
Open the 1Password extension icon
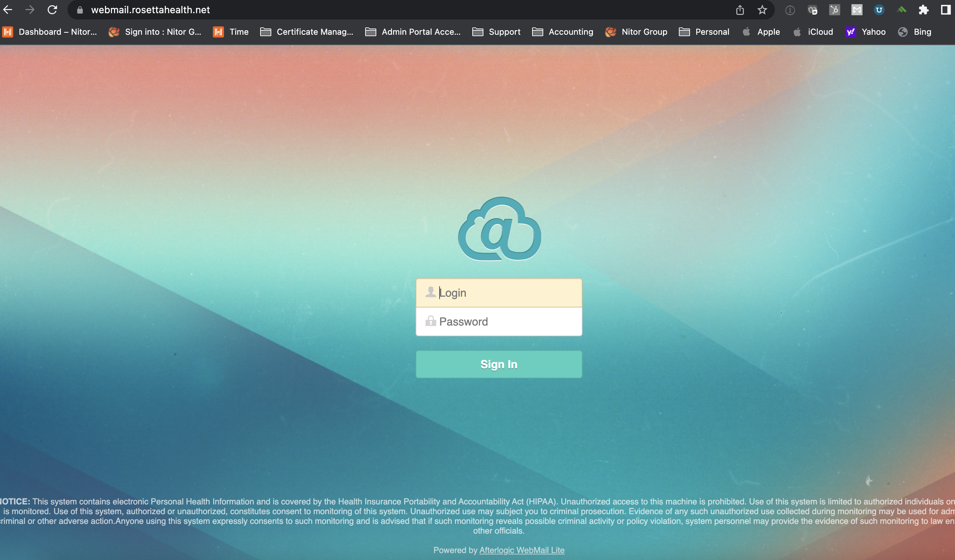click(x=790, y=10)
